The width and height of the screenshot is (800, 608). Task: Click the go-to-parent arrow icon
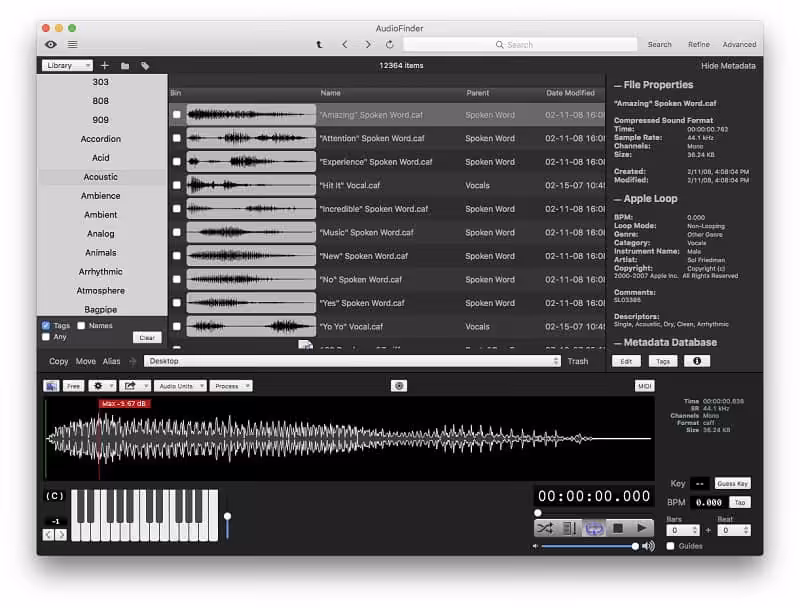click(x=319, y=44)
